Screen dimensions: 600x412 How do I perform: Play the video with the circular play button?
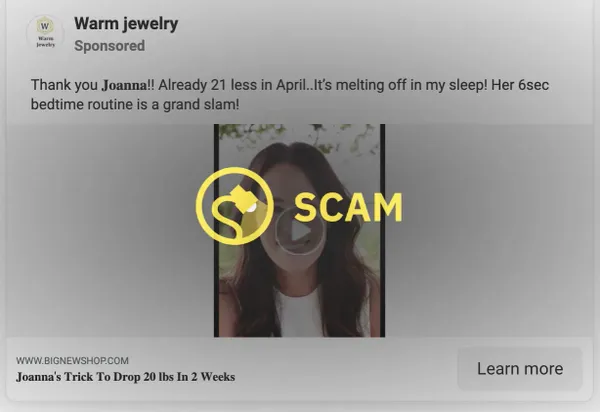tap(300, 231)
